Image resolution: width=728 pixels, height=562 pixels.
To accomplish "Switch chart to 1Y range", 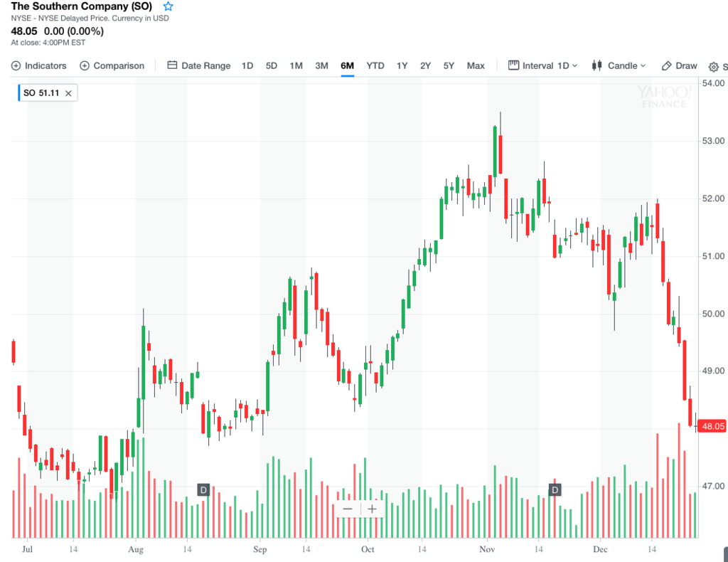I will [x=402, y=65].
